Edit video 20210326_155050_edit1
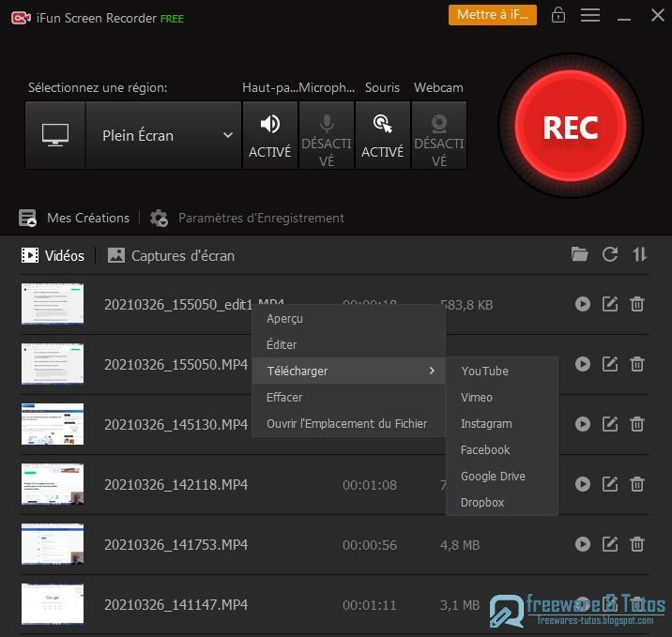Viewport: 672px width, 637px height. point(610,304)
